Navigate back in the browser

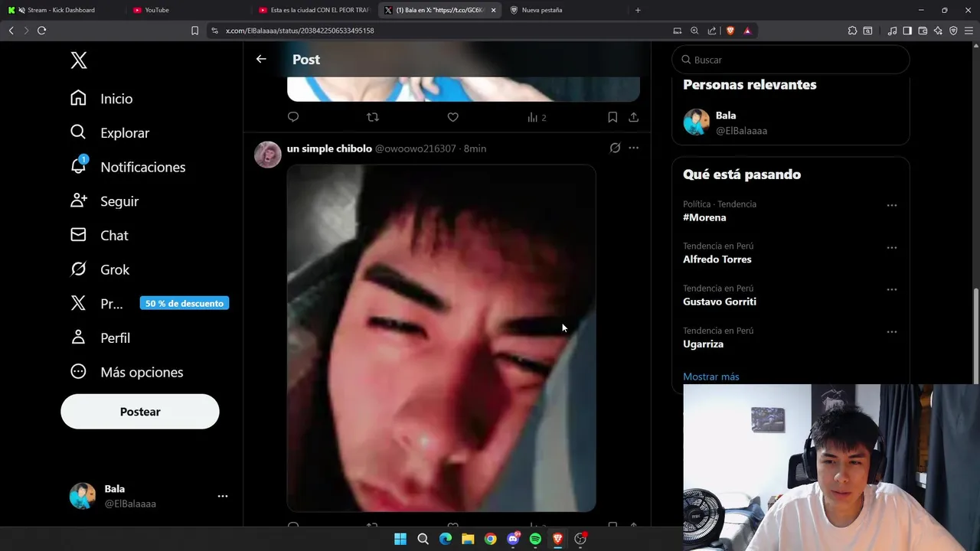[11, 31]
